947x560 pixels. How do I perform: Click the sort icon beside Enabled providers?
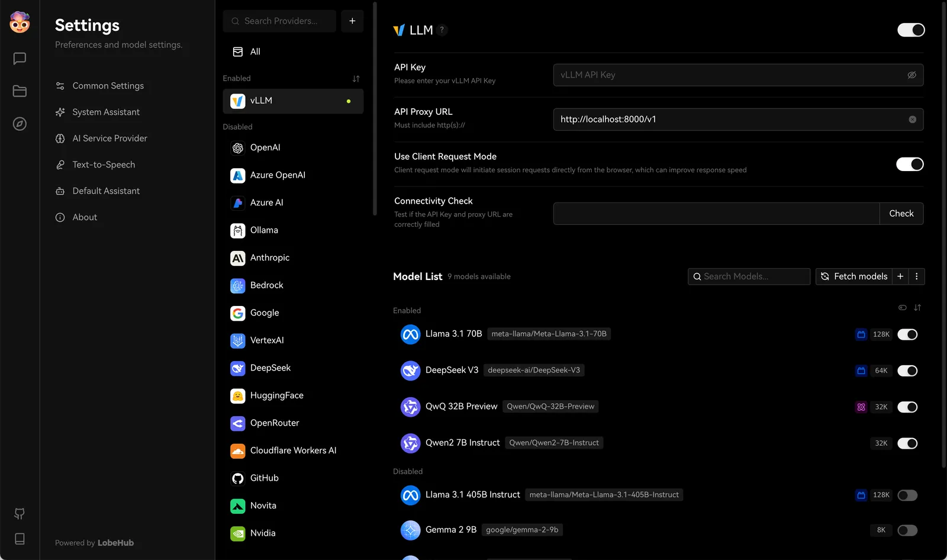[356, 79]
